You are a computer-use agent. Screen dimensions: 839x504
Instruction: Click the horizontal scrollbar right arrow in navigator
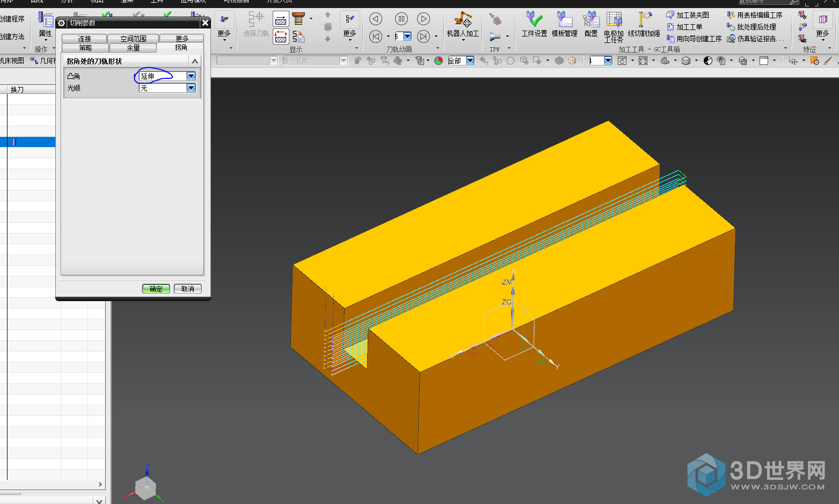pos(100,484)
